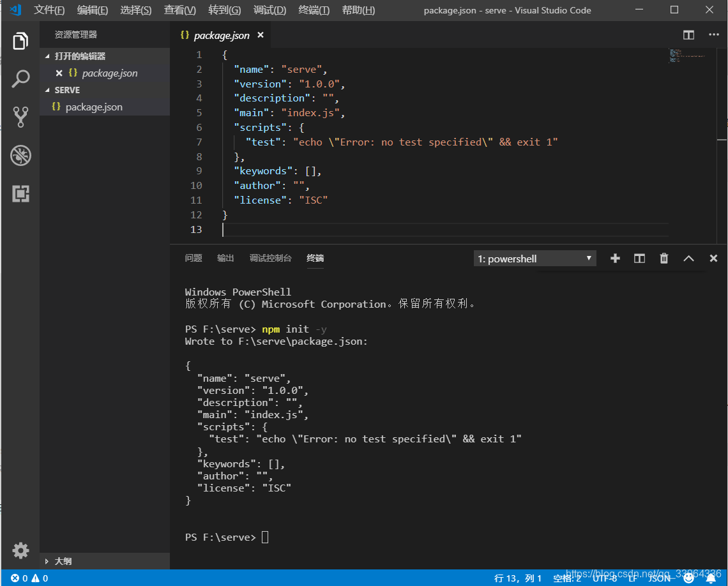The image size is (728, 586).
Task: Click line number 7 in the gutter
Action: click(199, 142)
